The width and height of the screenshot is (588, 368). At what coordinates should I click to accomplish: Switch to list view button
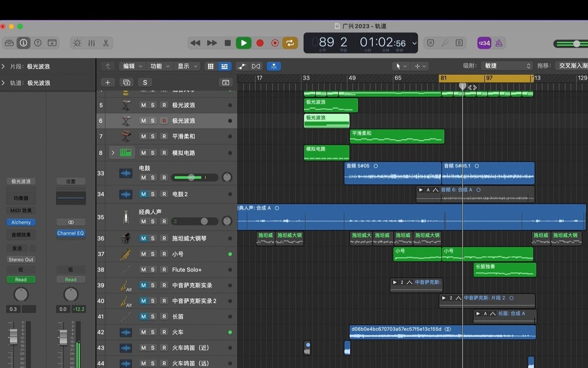coord(224,66)
